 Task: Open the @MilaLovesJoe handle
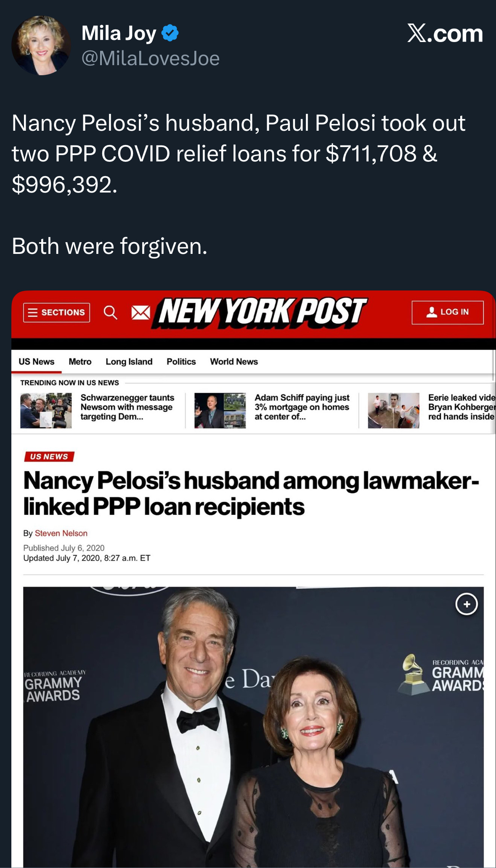tap(151, 58)
